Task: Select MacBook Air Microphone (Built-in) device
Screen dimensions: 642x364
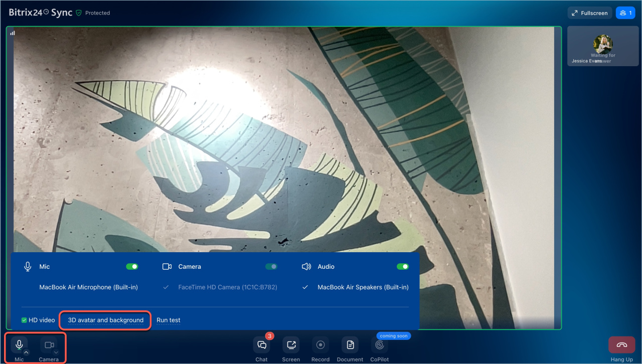Action: click(88, 287)
